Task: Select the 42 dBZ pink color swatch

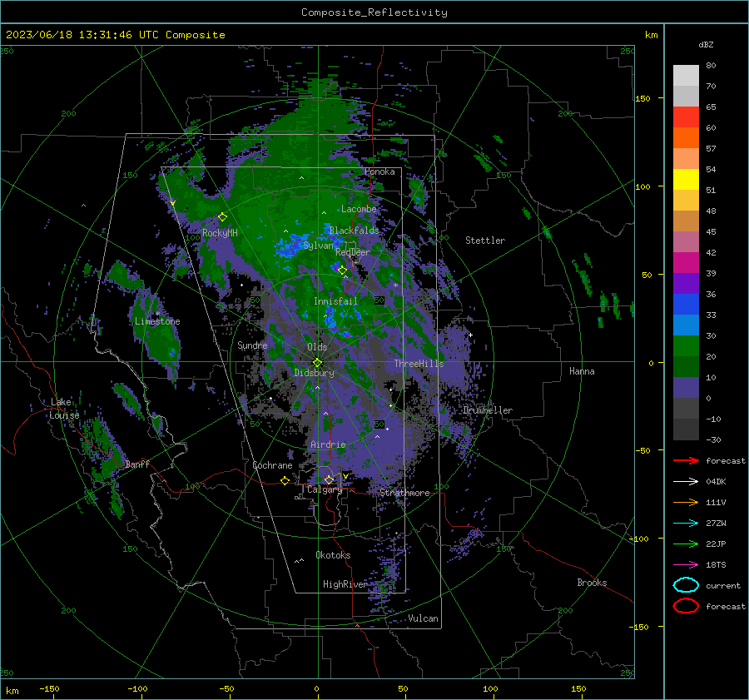Action: (x=686, y=242)
